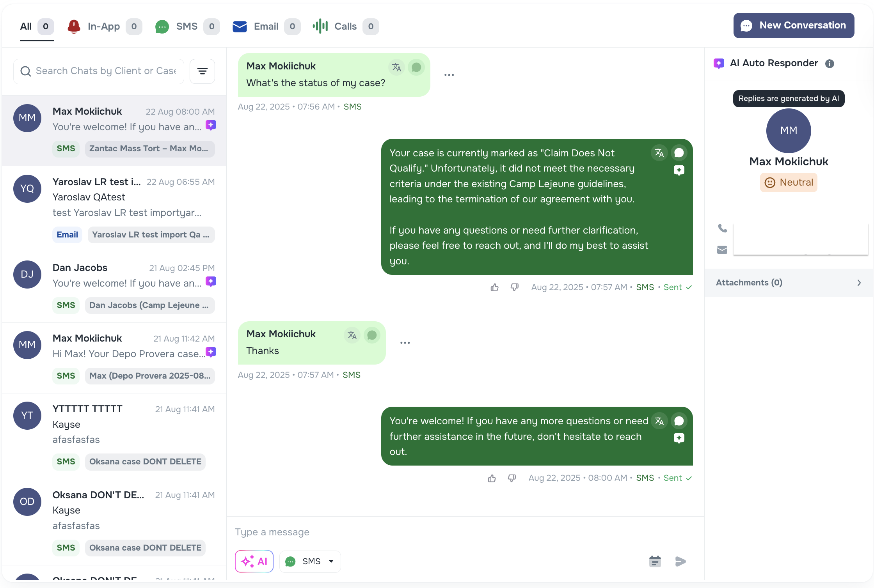This screenshot has height=588, width=874.
Task: Switch to the Calls tab
Action: click(345, 26)
